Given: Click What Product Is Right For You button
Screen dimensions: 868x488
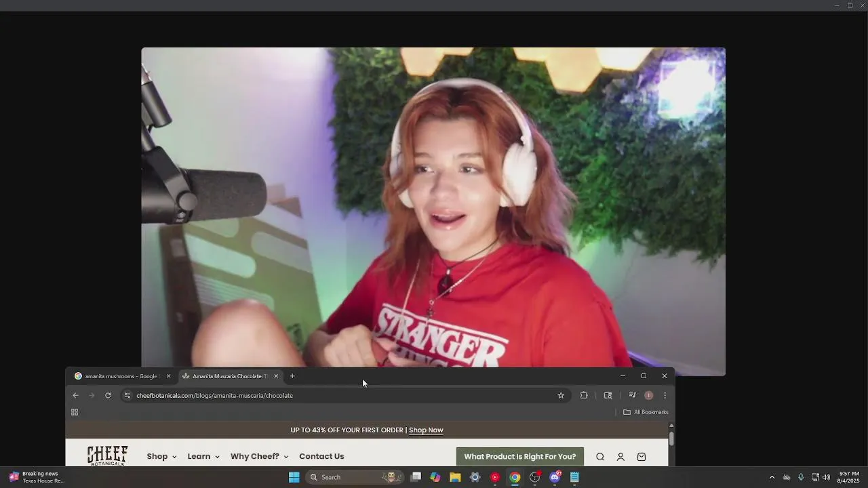Looking at the screenshot, I should [x=520, y=457].
